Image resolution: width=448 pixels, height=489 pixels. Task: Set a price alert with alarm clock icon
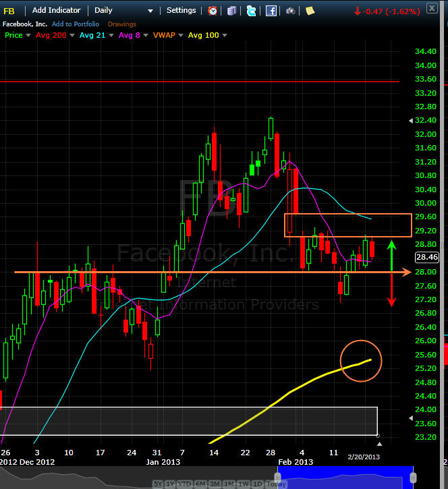[x=213, y=11]
